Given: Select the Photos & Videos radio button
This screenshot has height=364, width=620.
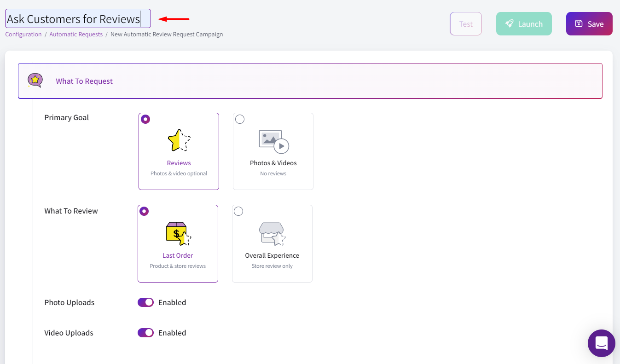Looking at the screenshot, I should (x=240, y=119).
